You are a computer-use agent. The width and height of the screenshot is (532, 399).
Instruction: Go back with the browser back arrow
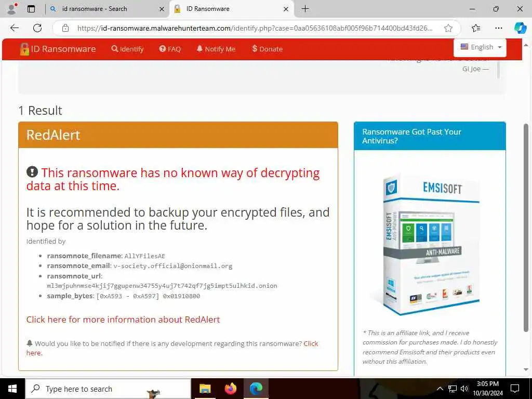click(x=15, y=28)
